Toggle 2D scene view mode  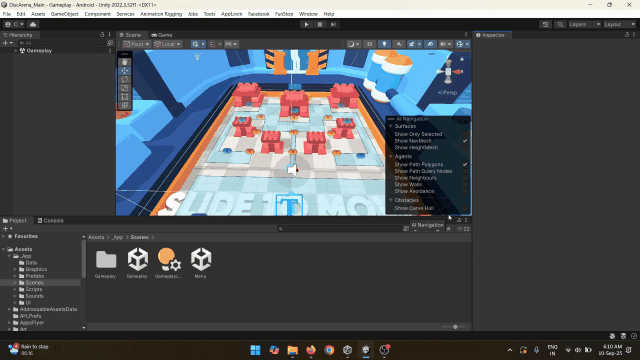(369, 44)
